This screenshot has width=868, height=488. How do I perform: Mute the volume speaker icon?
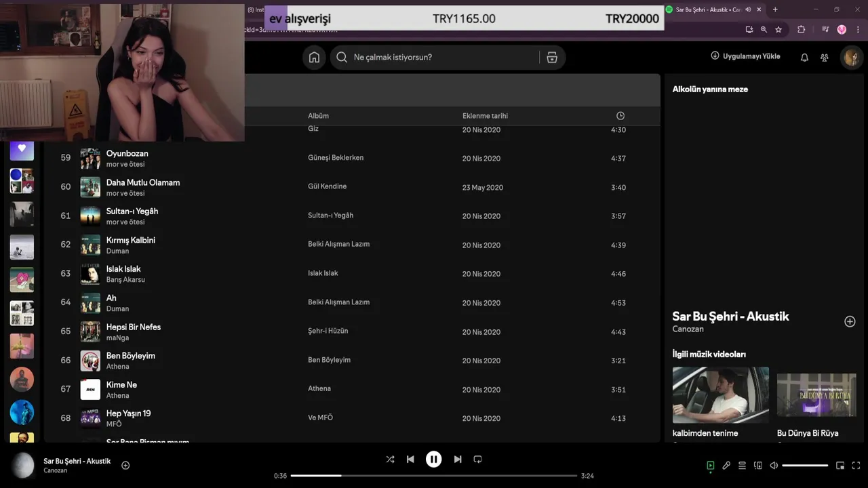click(x=774, y=466)
